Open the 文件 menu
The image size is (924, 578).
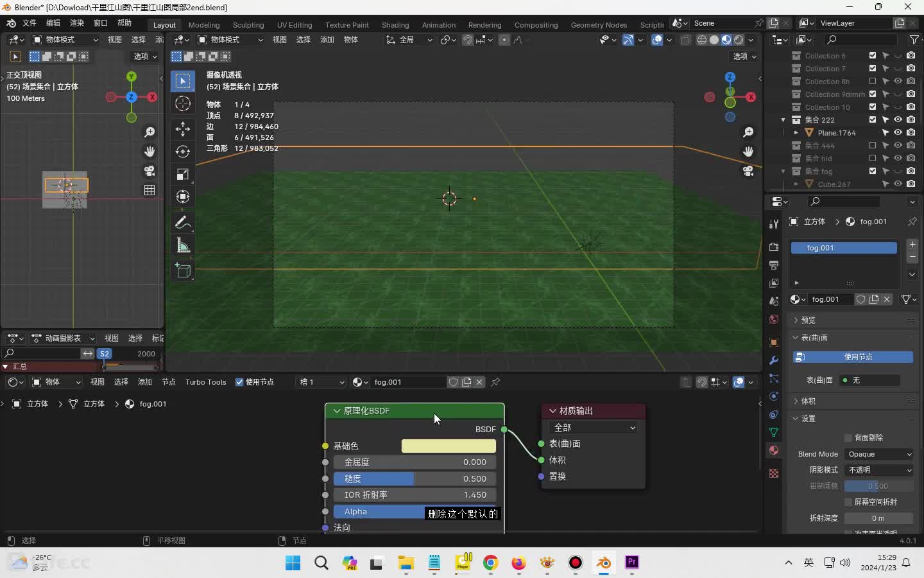coord(30,23)
